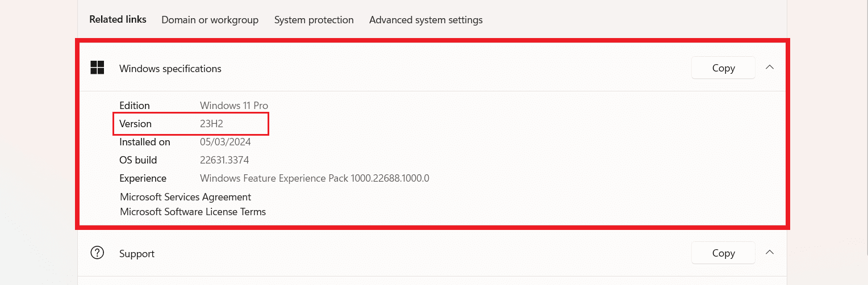Open System protection settings link

pyautogui.click(x=314, y=20)
